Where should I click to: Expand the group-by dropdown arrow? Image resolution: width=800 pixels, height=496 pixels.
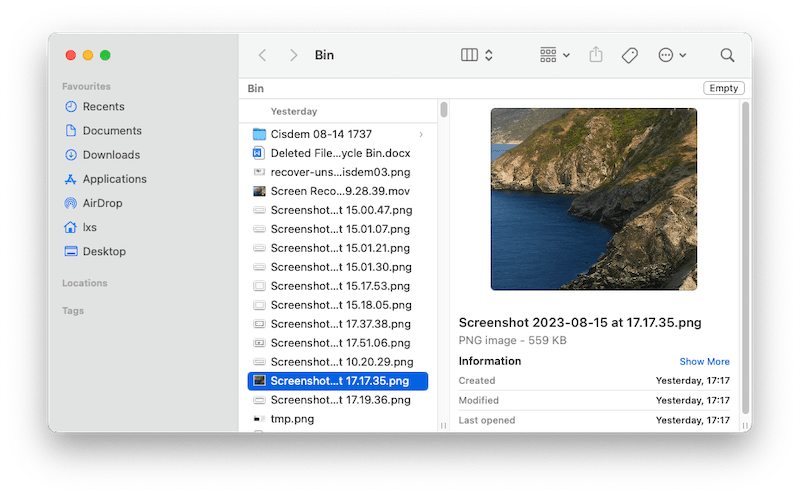coord(566,55)
